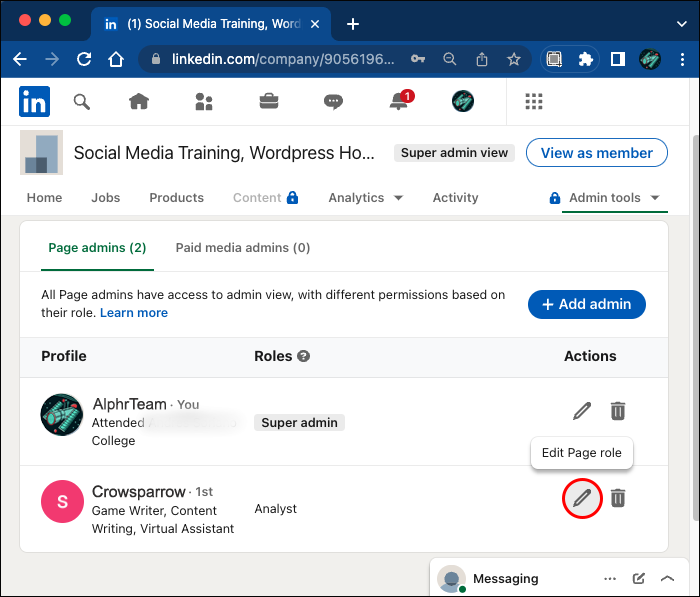The width and height of the screenshot is (700, 597).
Task: Bookmark page with star icon
Action: tap(514, 59)
